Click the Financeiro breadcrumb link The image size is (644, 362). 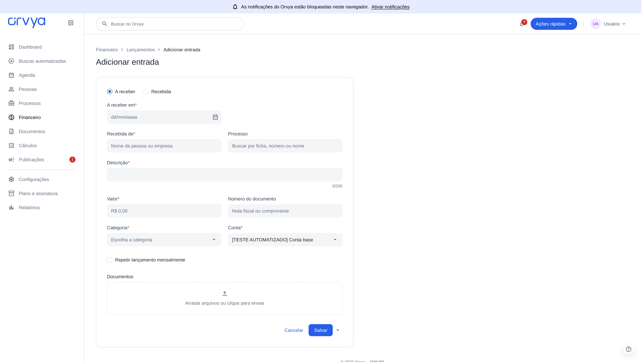[107, 50]
